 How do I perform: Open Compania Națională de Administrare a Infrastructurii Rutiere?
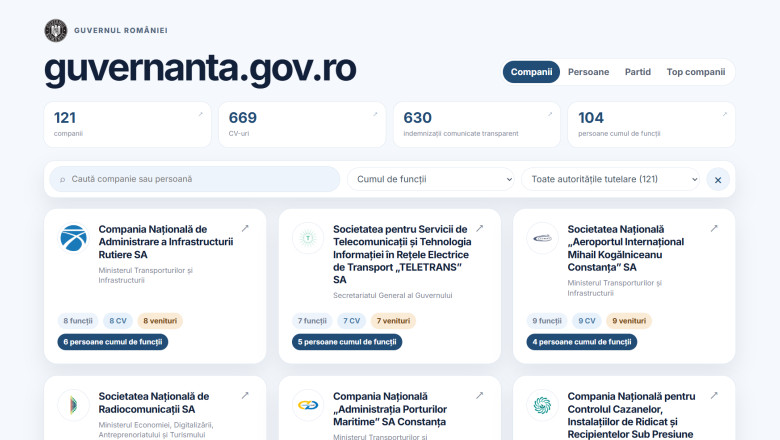(x=166, y=242)
